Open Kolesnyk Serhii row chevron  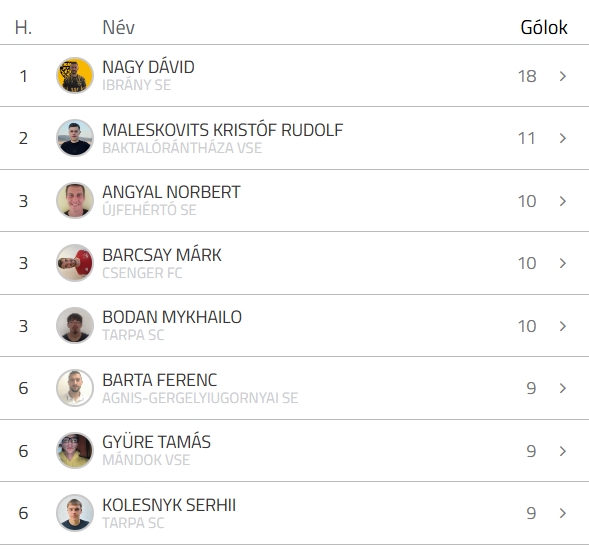pyautogui.click(x=562, y=513)
